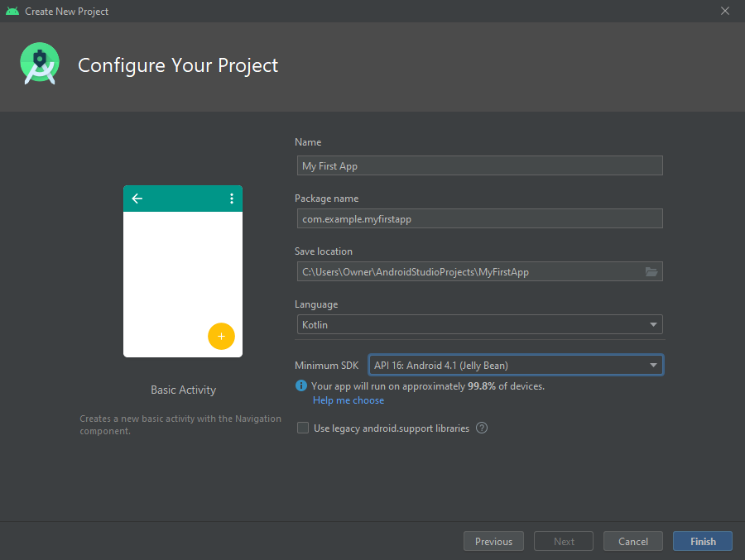Click the Help me choose link

(348, 400)
